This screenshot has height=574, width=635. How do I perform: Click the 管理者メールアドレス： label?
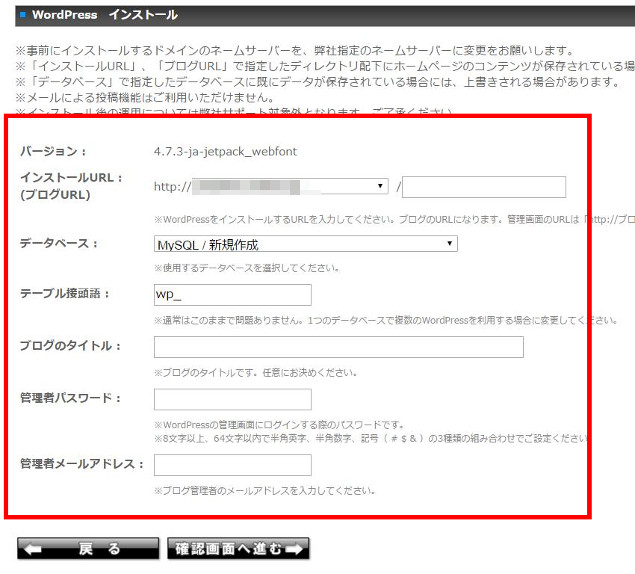coord(82,464)
